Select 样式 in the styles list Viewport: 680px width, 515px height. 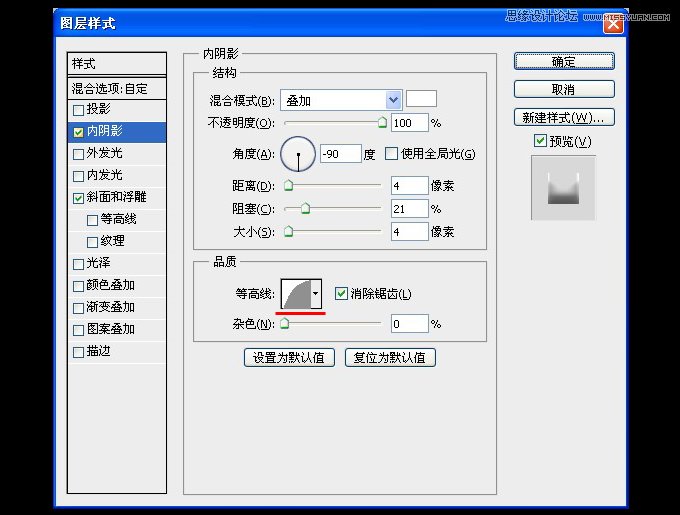tap(117, 64)
